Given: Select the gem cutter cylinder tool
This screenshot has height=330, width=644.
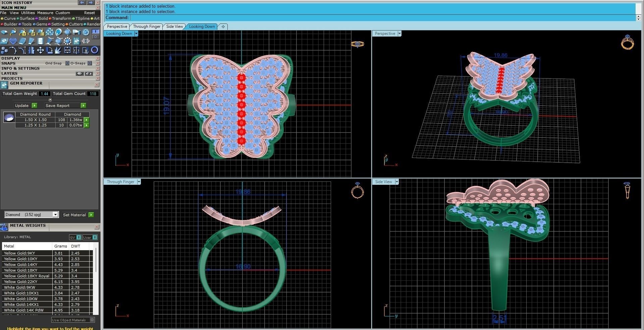Looking at the screenshot, I should coord(76,32).
